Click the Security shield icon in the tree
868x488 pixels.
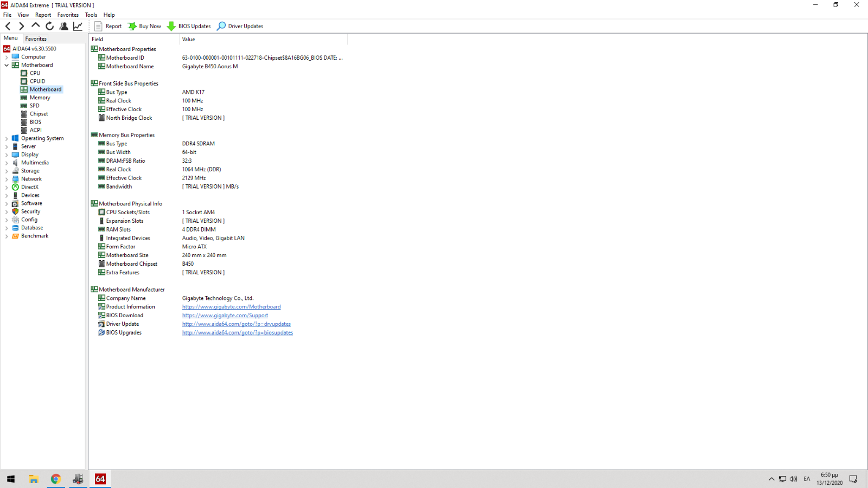point(15,211)
